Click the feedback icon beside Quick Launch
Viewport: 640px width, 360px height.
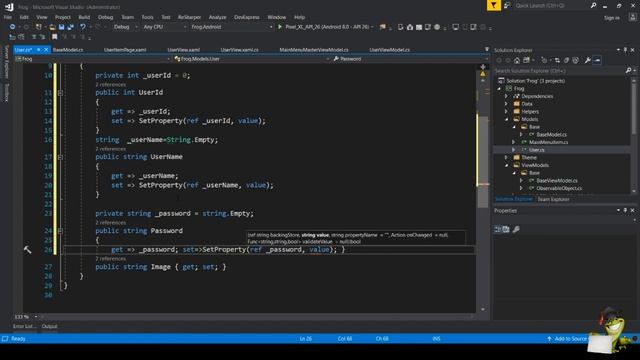click(x=507, y=5)
